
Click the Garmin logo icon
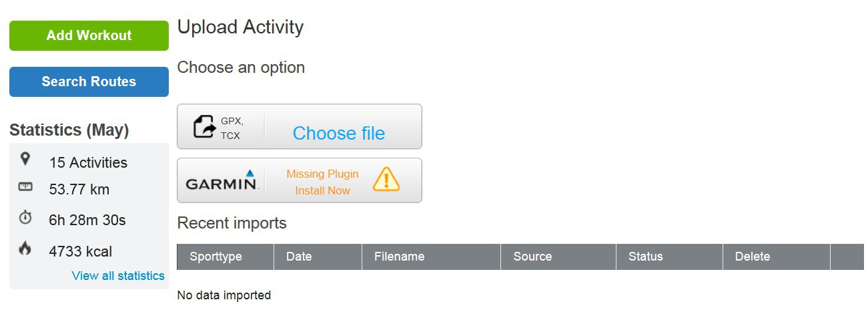pos(221,180)
